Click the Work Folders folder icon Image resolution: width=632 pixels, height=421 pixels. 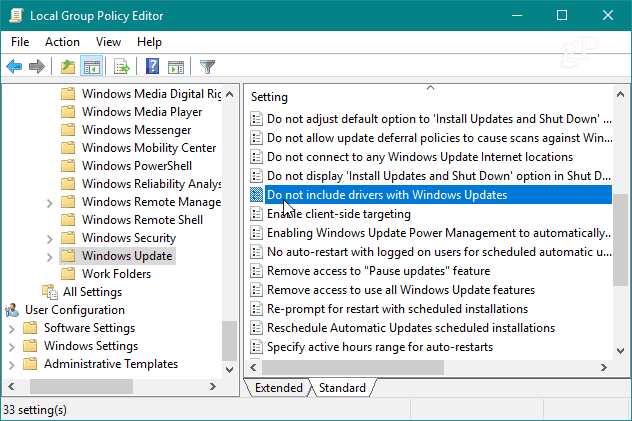tap(68, 274)
